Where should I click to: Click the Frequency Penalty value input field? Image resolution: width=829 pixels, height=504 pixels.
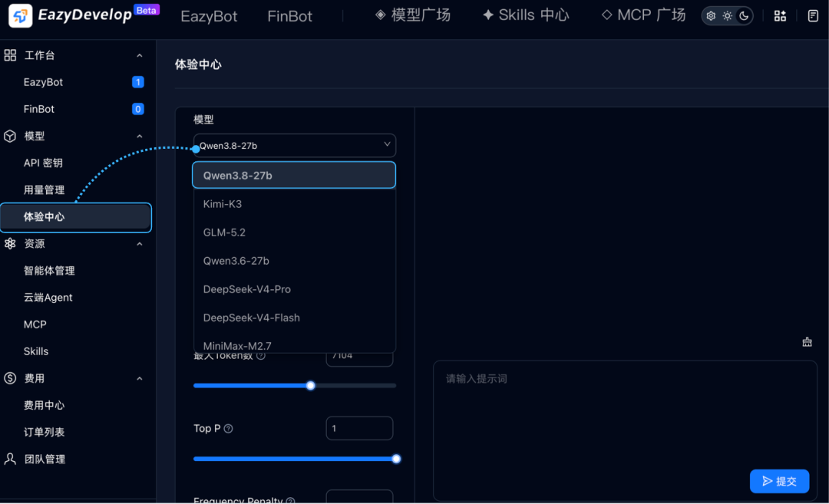pos(359,497)
